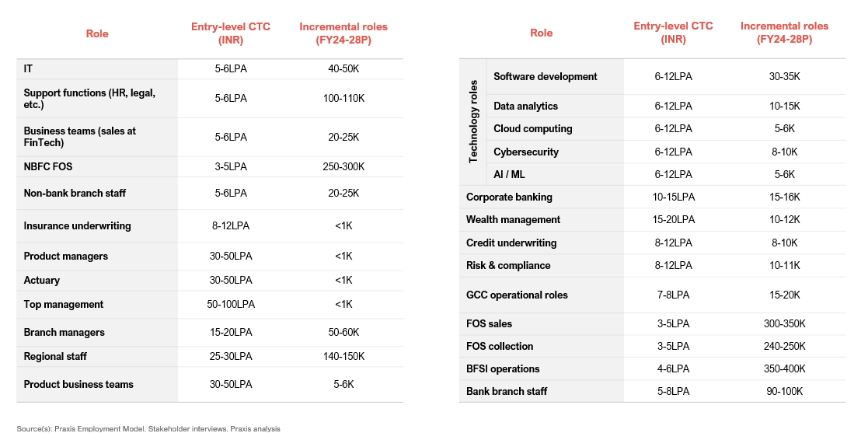This screenshot has width=868, height=433.
Task: Click the '140-150K' incremental roles value
Action: click(x=343, y=356)
